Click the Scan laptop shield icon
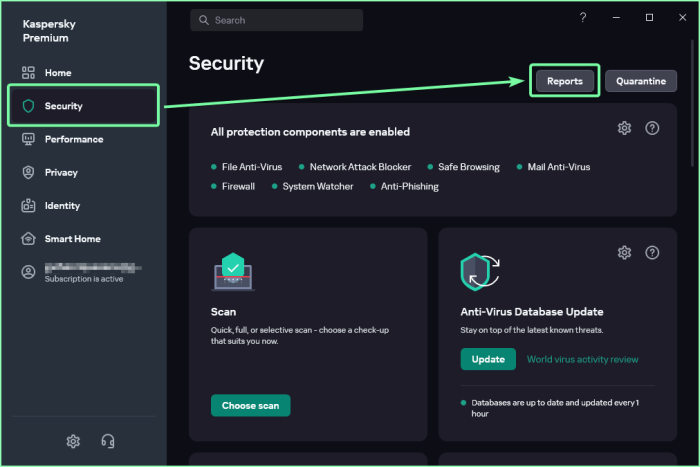This screenshot has width=700, height=467. (232, 272)
